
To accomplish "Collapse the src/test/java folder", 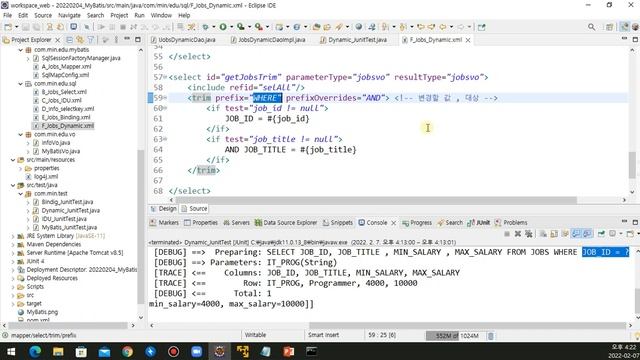I will pyautogui.click(x=13, y=185).
